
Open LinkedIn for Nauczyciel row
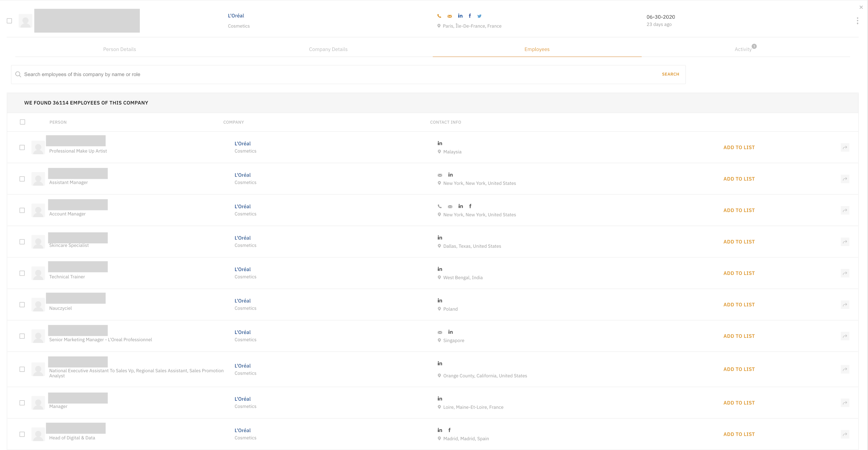pos(440,301)
